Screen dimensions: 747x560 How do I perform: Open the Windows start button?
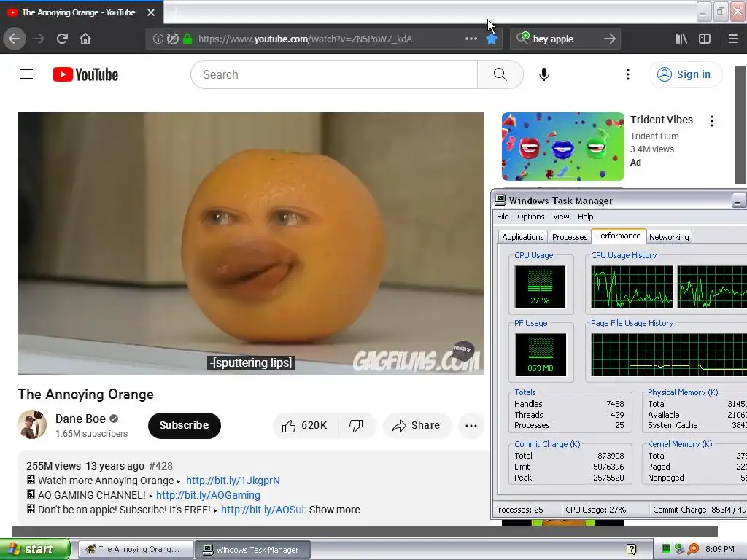[35, 549]
